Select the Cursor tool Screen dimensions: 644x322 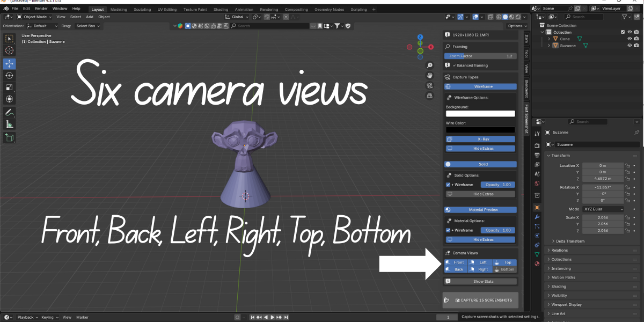pos(10,50)
